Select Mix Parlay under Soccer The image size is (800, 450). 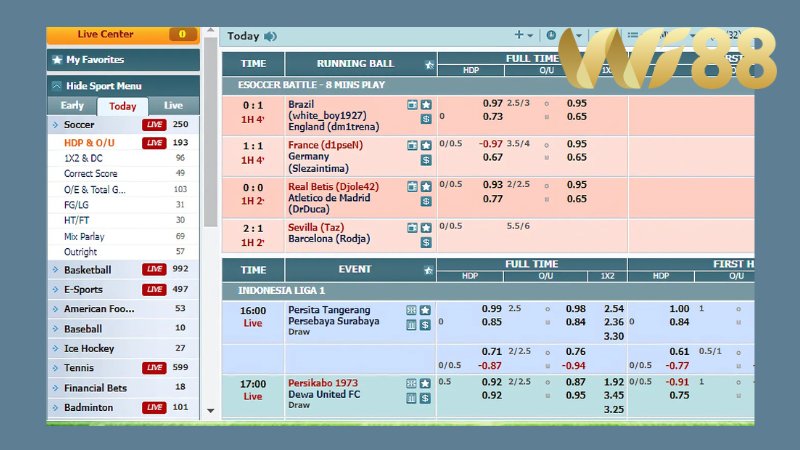coord(84,236)
